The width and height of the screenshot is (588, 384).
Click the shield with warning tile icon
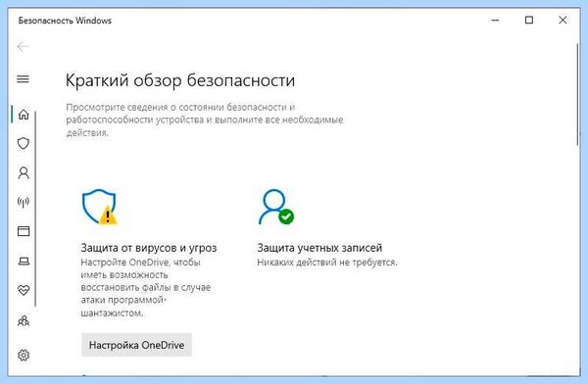[x=99, y=207]
